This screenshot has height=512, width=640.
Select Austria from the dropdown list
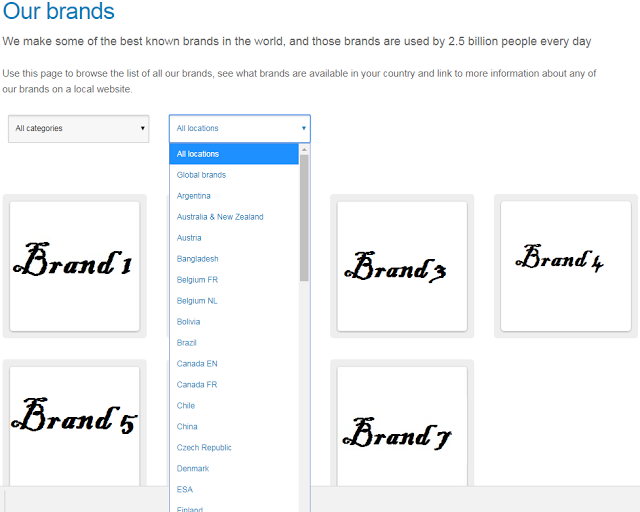tap(234, 238)
